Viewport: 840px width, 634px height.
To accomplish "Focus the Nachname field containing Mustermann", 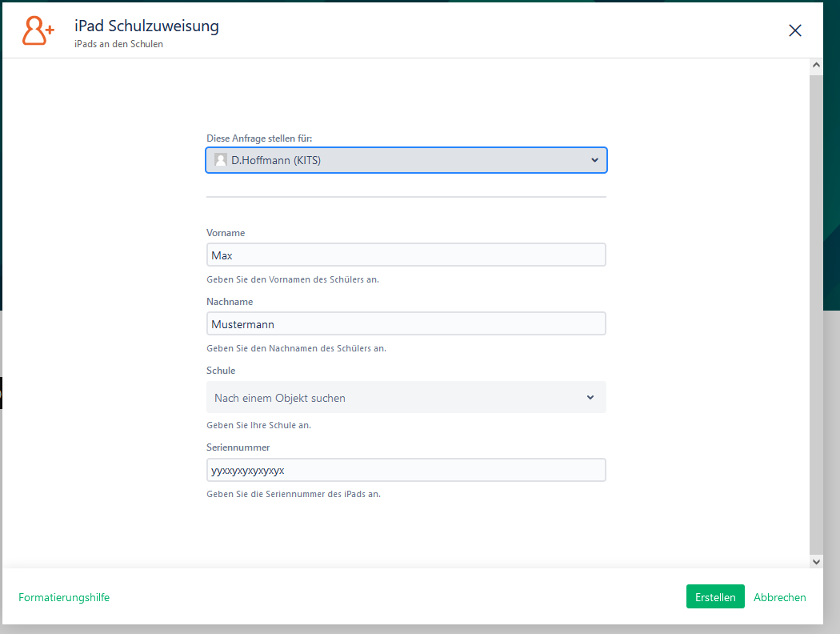I will [406, 324].
